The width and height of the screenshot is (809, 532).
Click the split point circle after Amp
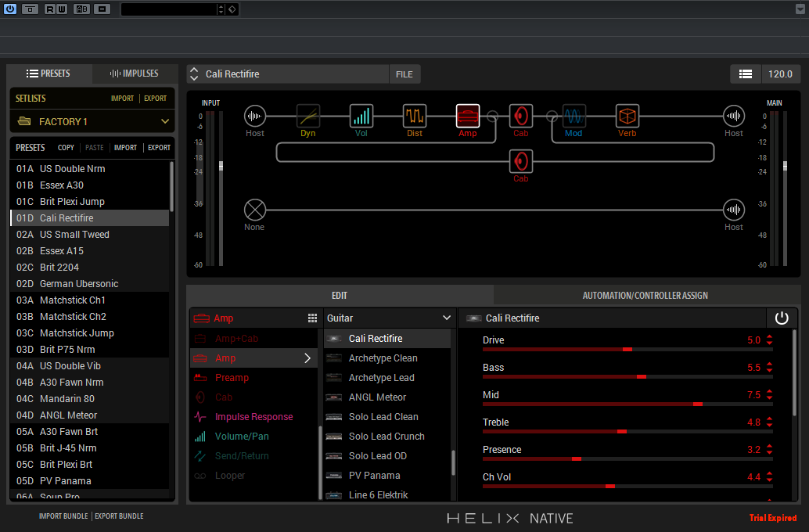(x=493, y=116)
